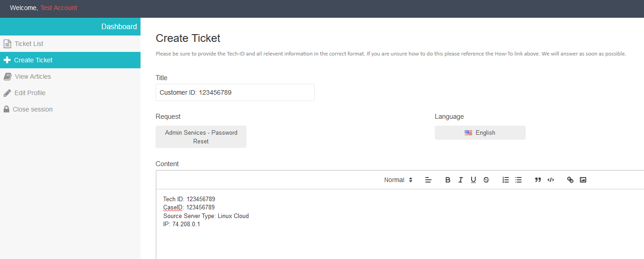Open the Request type dropdown

tap(201, 137)
